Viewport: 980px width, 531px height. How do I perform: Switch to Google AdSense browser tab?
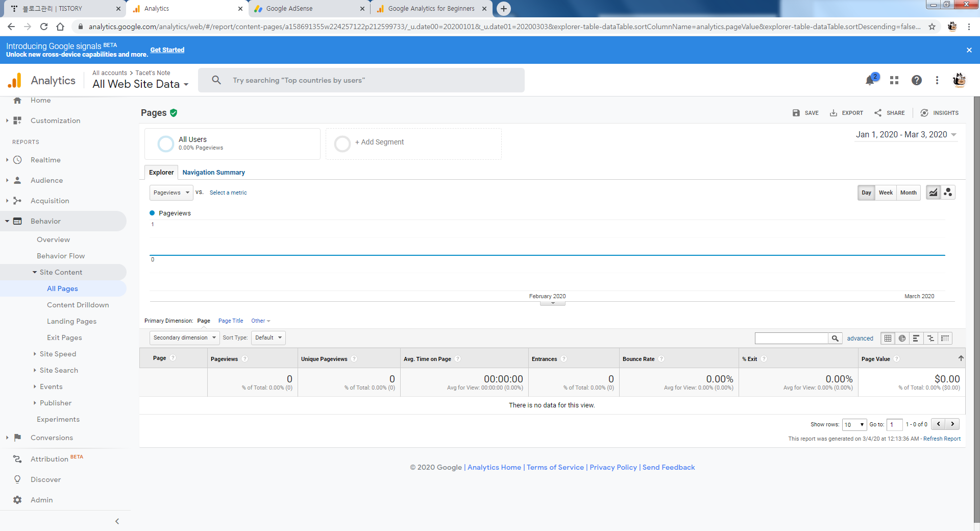point(309,9)
